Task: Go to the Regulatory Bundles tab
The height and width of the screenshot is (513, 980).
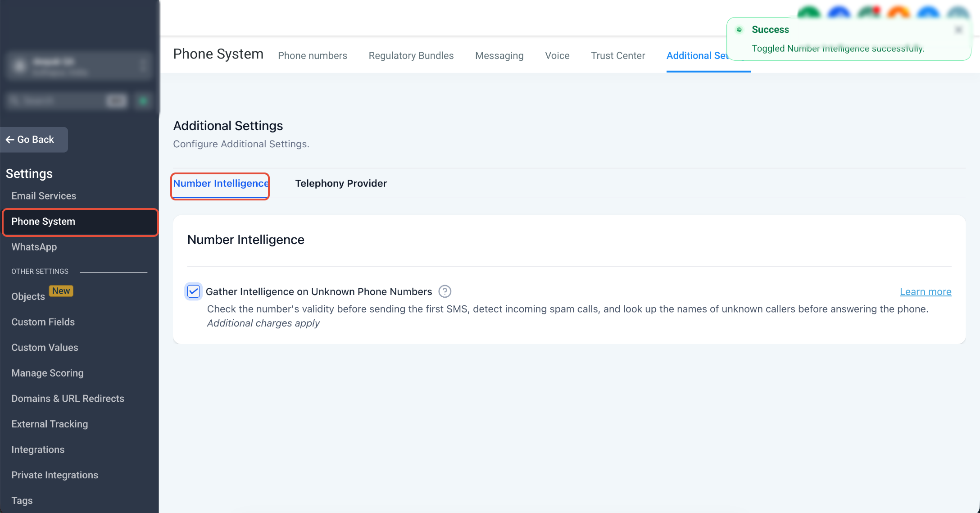Action: click(411, 55)
